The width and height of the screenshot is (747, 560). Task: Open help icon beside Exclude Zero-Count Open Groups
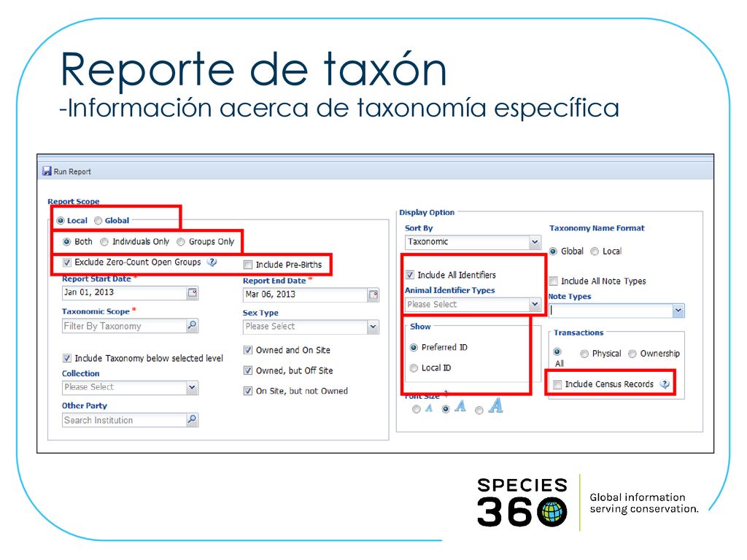(x=212, y=262)
